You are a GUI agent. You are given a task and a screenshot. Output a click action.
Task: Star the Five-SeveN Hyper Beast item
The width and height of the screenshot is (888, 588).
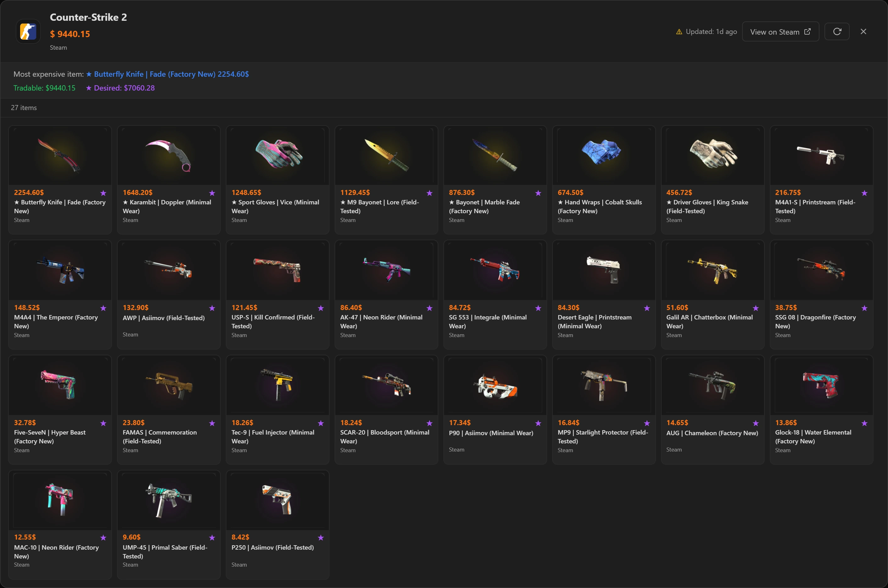pyautogui.click(x=103, y=423)
